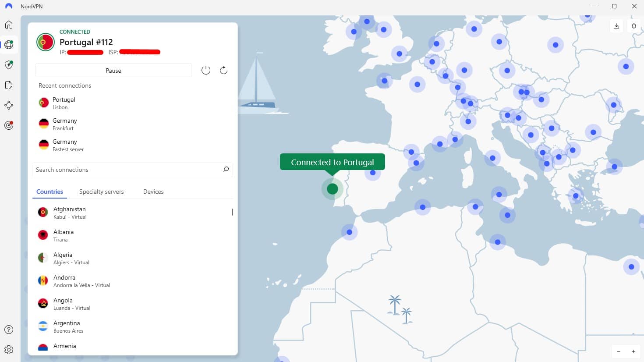Open the file sharing sidebar icon
Image resolution: width=644 pixels, height=362 pixels.
click(9, 85)
